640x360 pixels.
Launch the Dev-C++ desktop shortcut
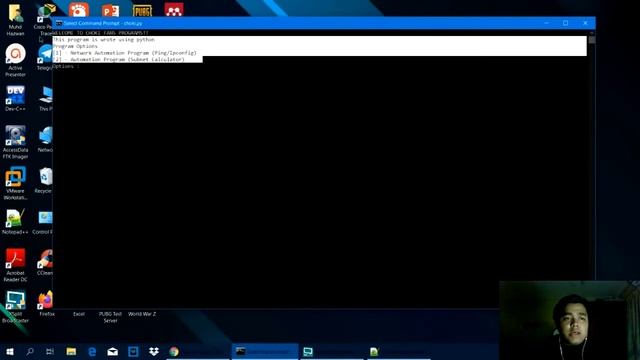click(16, 98)
